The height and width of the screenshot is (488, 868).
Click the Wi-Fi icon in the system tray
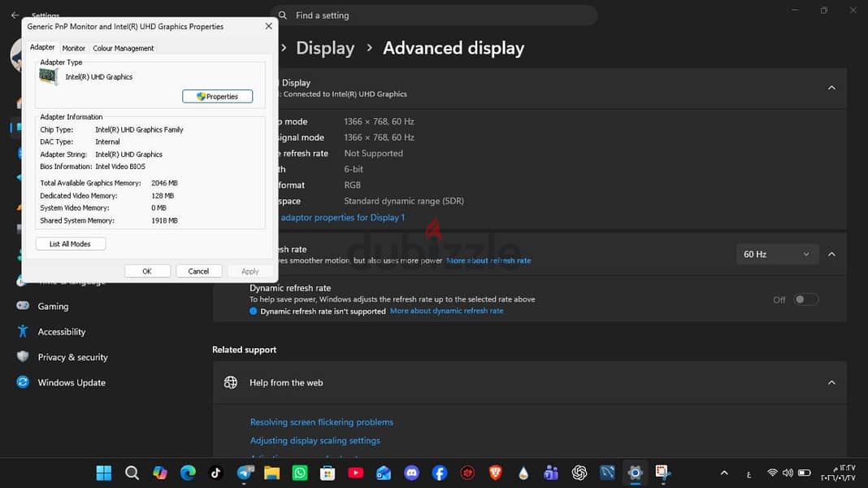click(772, 473)
